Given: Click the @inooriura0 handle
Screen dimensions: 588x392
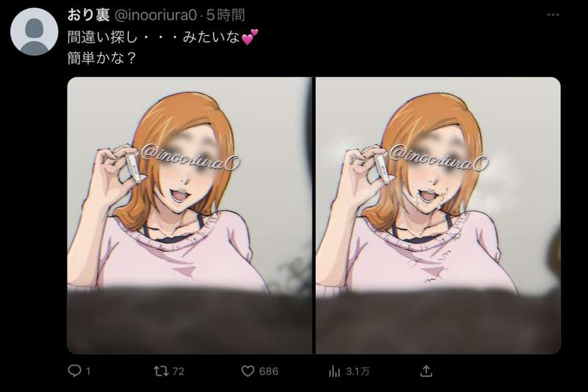Looking at the screenshot, I should pos(155,15).
